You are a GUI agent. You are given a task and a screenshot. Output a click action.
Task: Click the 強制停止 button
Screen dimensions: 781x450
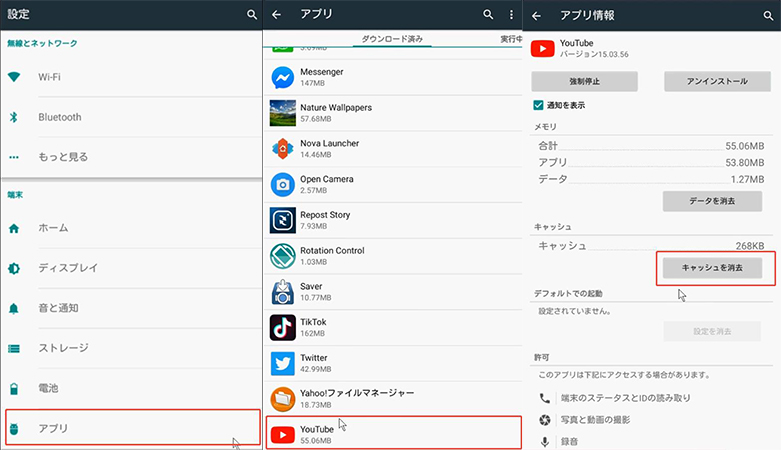pyautogui.click(x=584, y=81)
